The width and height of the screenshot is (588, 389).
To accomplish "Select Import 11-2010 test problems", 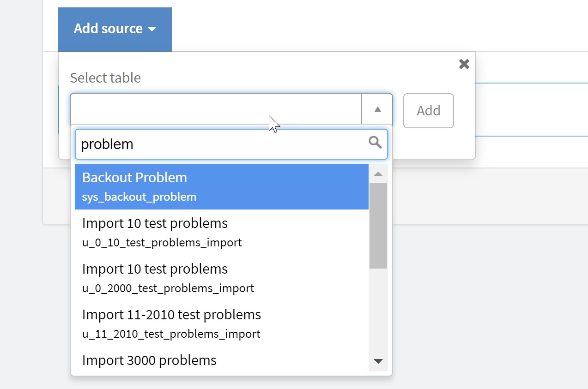I will [222, 323].
